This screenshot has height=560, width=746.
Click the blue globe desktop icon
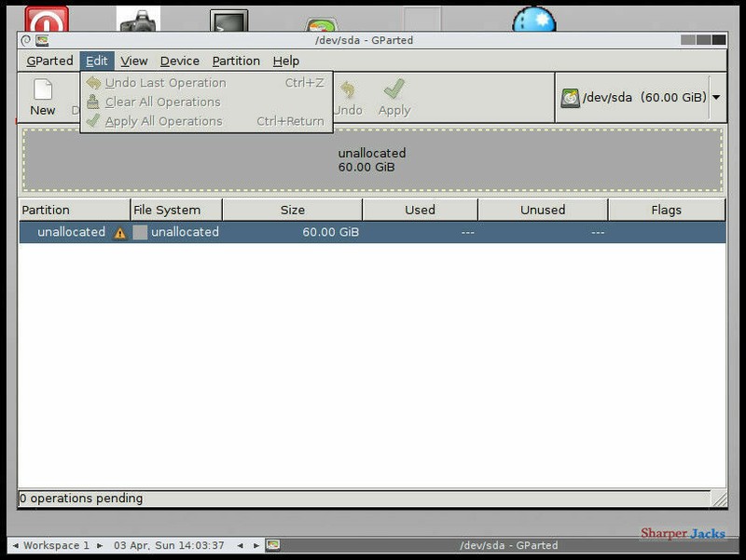(534, 19)
